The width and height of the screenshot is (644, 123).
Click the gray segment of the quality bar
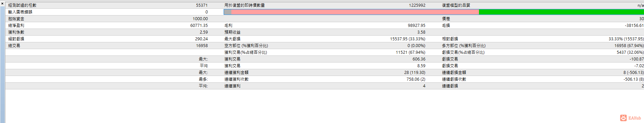coord(228,12)
